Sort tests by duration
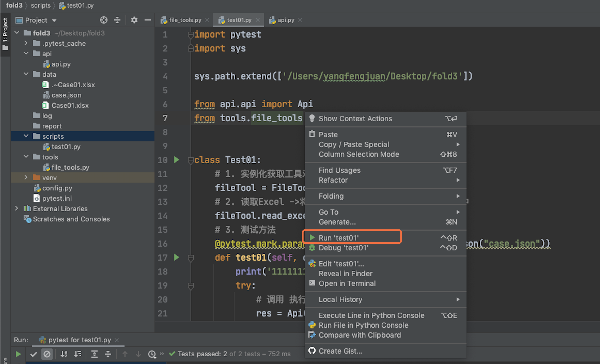 pos(78,354)
